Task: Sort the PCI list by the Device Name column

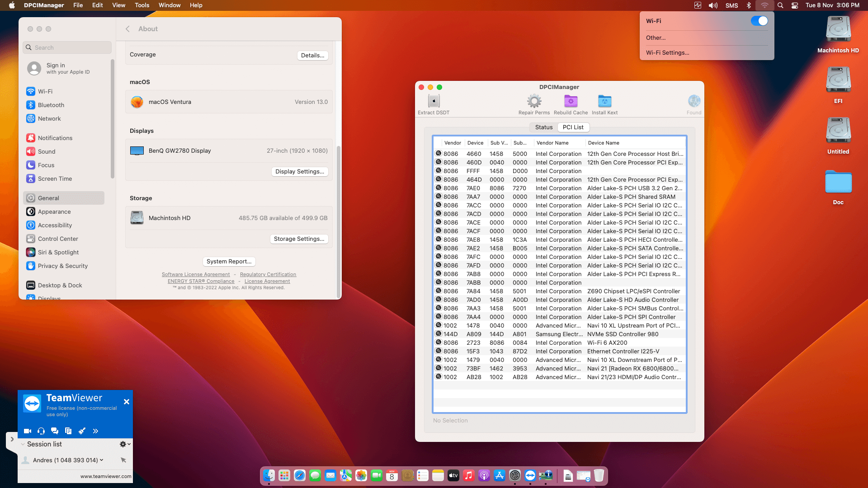Action: (635, 143)
